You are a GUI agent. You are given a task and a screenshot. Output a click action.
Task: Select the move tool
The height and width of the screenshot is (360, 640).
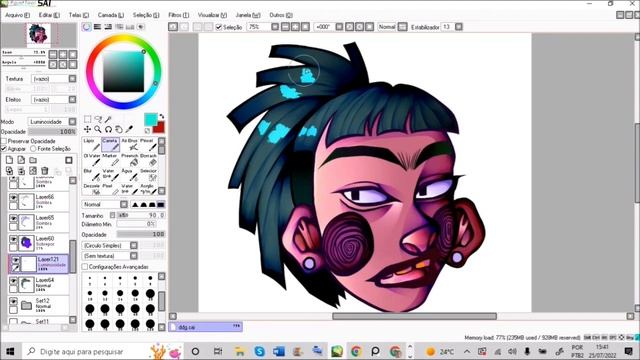[x=87, y=129]
